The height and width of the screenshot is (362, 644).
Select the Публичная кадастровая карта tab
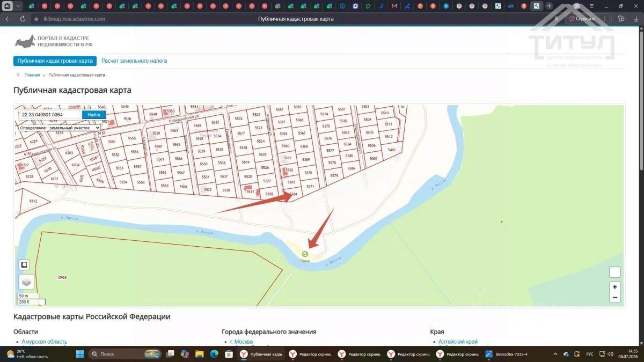click(x=55, y=61)
